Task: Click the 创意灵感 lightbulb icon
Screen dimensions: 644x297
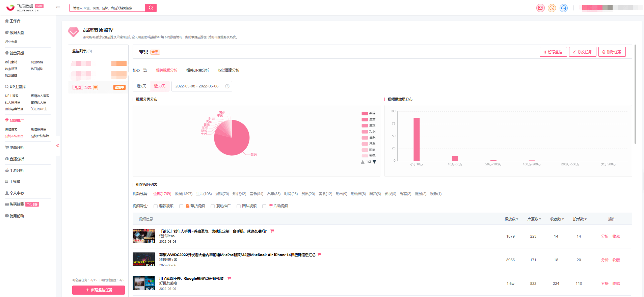Action: click(x=7, y=53)
